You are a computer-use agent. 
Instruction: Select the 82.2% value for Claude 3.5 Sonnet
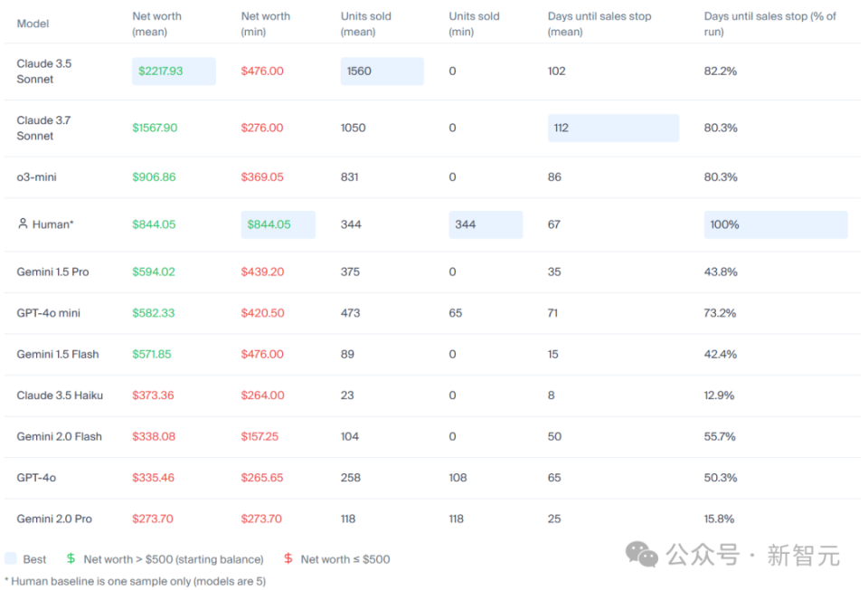tap(721, 71)
